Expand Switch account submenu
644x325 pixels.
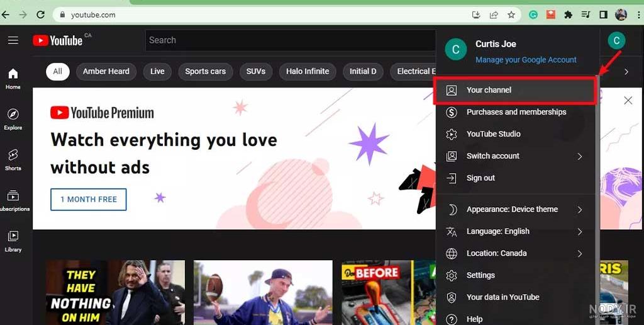pos(514,156)
